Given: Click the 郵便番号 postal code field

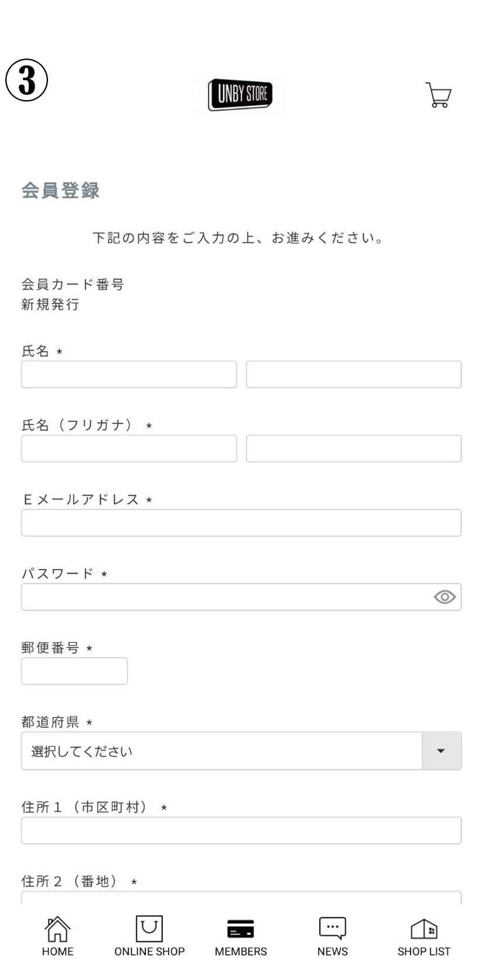Looking at the screenshot, I should point(74,671).
